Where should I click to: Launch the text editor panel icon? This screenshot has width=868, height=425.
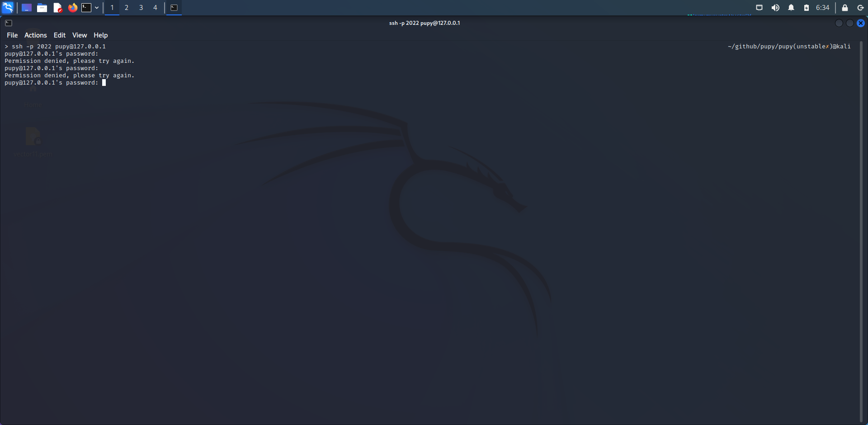coord(57,8)
